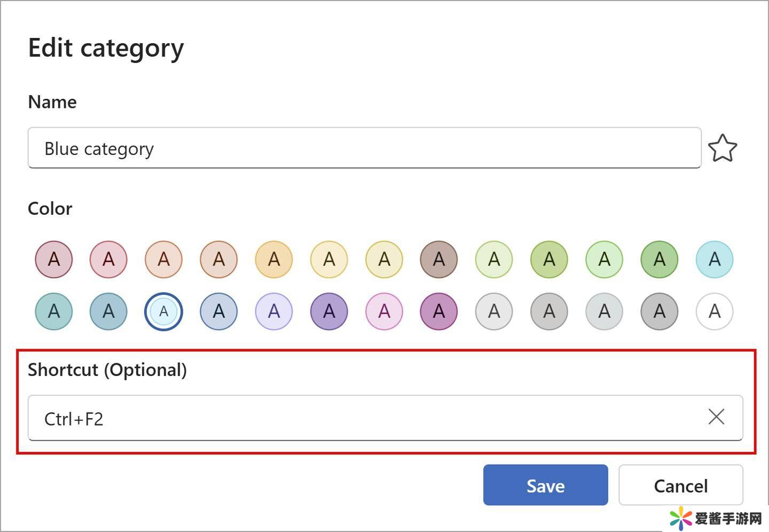Choose the light lavender color swatch

pyautogui.click(x=274, y=311)
